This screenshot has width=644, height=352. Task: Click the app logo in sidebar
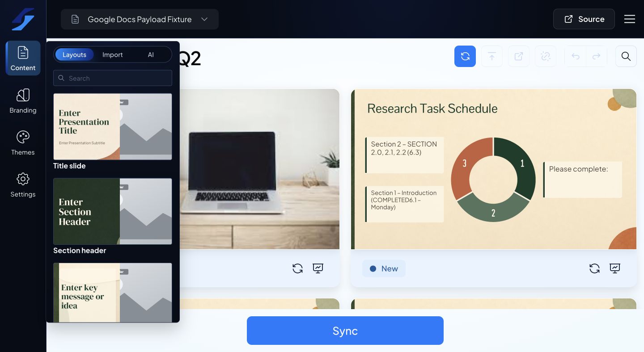pyautogui.click(x=23, y=19)
